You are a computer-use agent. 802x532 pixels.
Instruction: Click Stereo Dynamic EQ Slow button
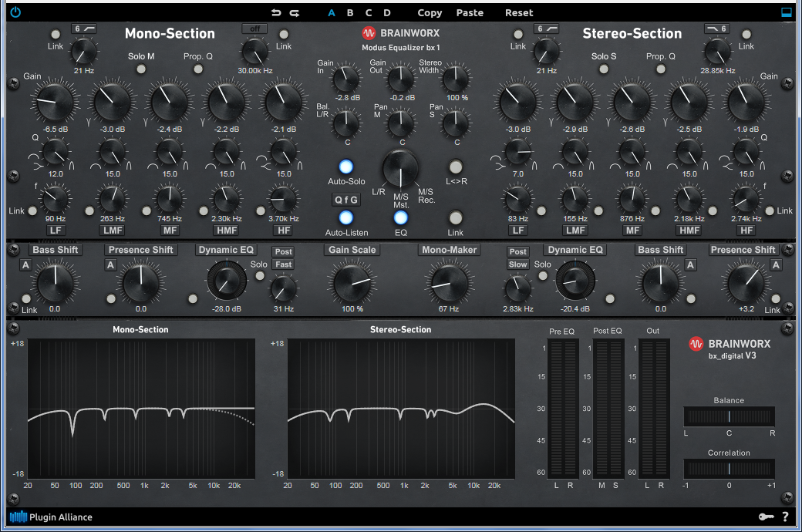tap(517, 264)
